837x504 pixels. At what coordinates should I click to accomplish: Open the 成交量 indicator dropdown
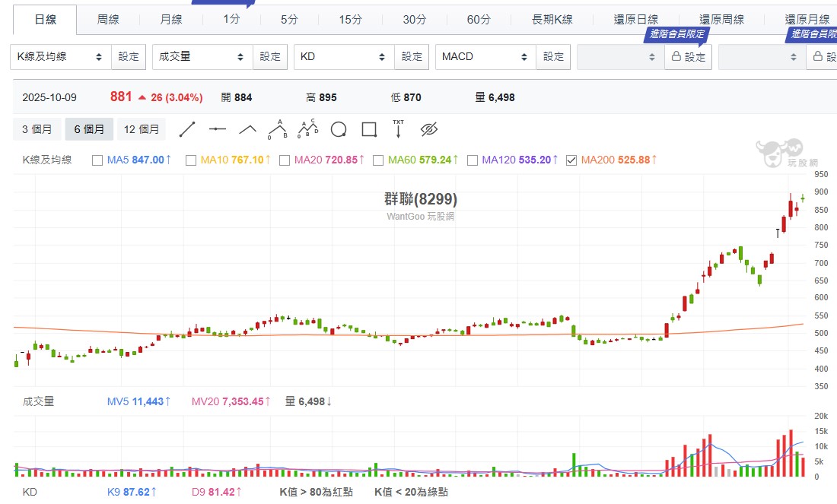click(200, 56)
